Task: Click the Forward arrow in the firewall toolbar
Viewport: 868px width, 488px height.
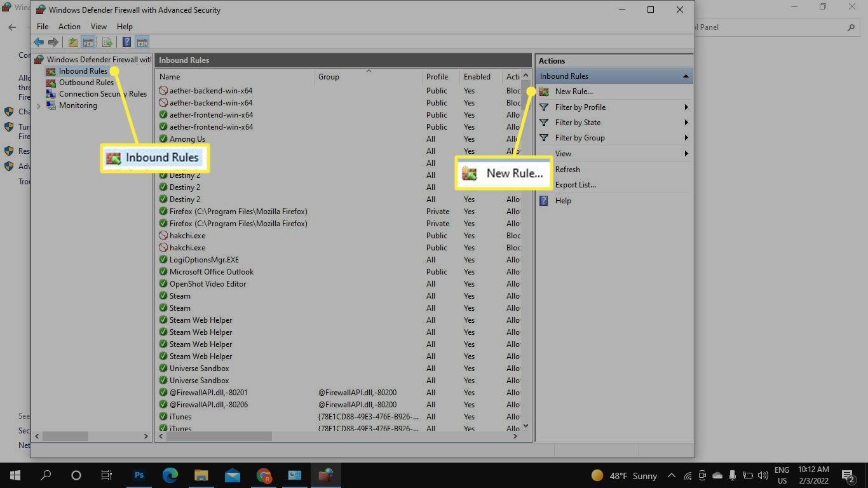Action: pos(53,43)
